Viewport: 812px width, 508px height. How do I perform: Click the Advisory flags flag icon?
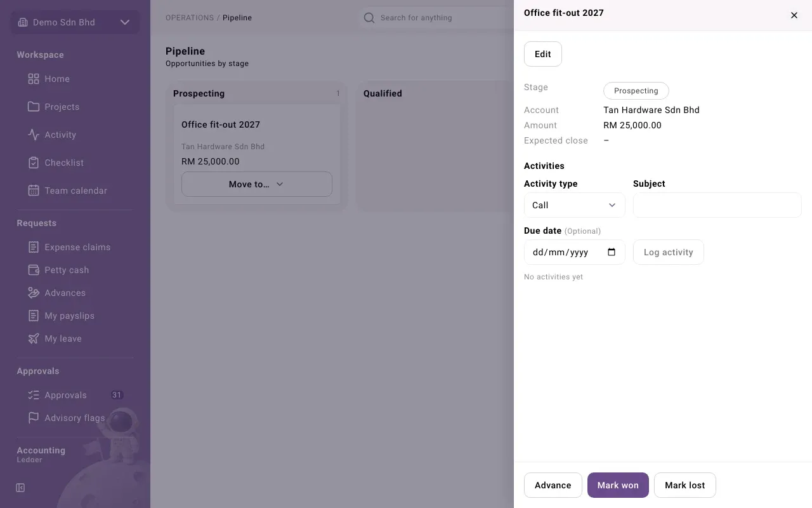tap(34, 418)
